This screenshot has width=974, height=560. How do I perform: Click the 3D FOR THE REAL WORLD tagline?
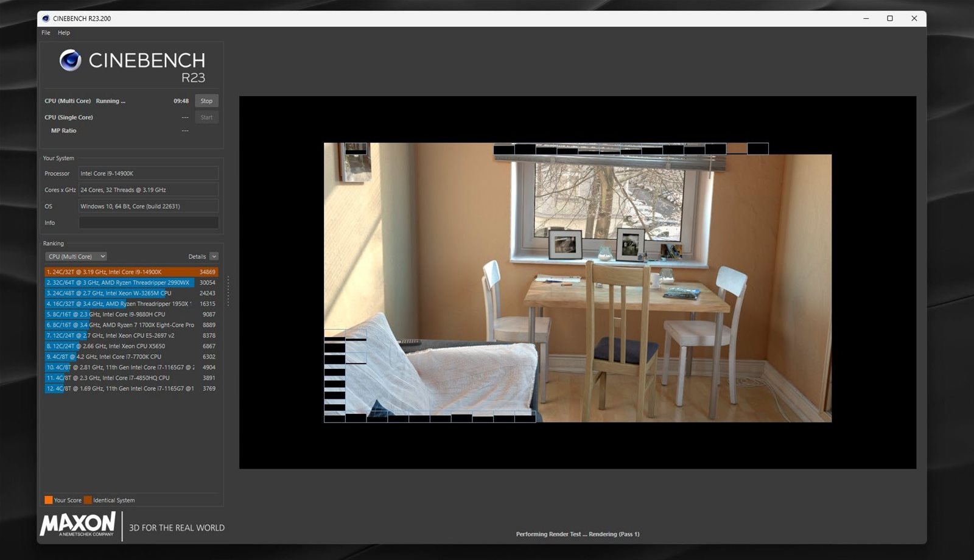coord(177,528)
